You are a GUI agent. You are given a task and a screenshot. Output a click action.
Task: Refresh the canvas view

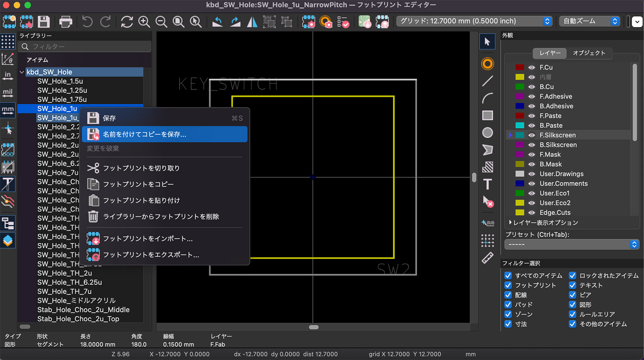coord(127,21)
